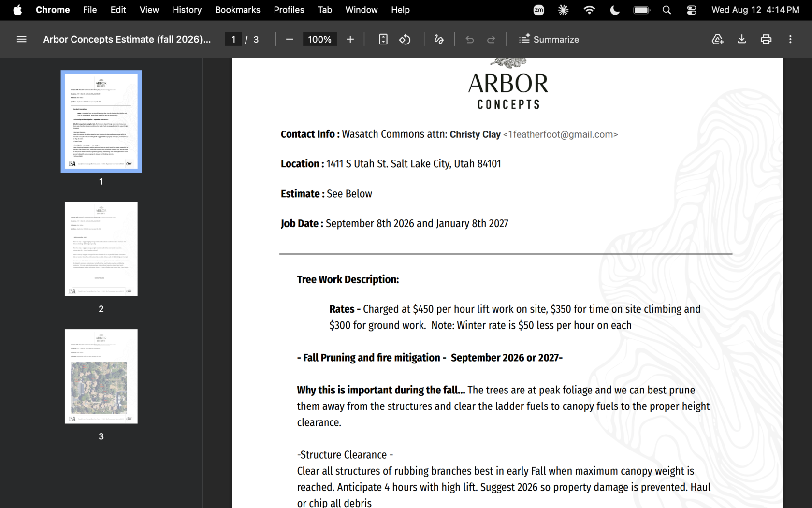Edit the current page number field
Viewport: 812px width, 508px height.
click(x=233, y=39)
